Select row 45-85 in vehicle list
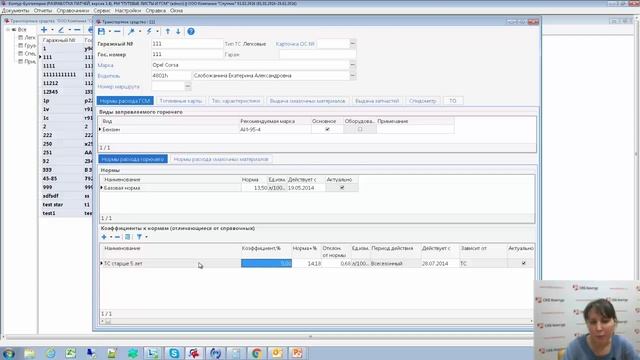 50,178
